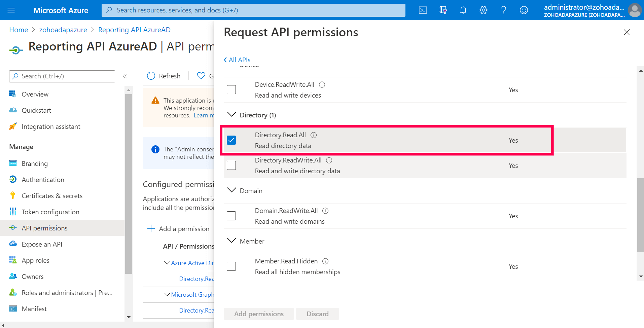644x328 pixels.
Task: Click the help question mark icon
Action: [x=503, y=10]
